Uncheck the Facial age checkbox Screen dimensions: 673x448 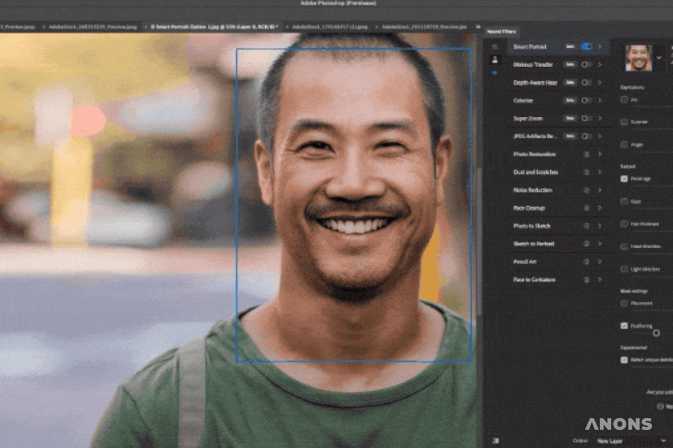coord(624,179)
